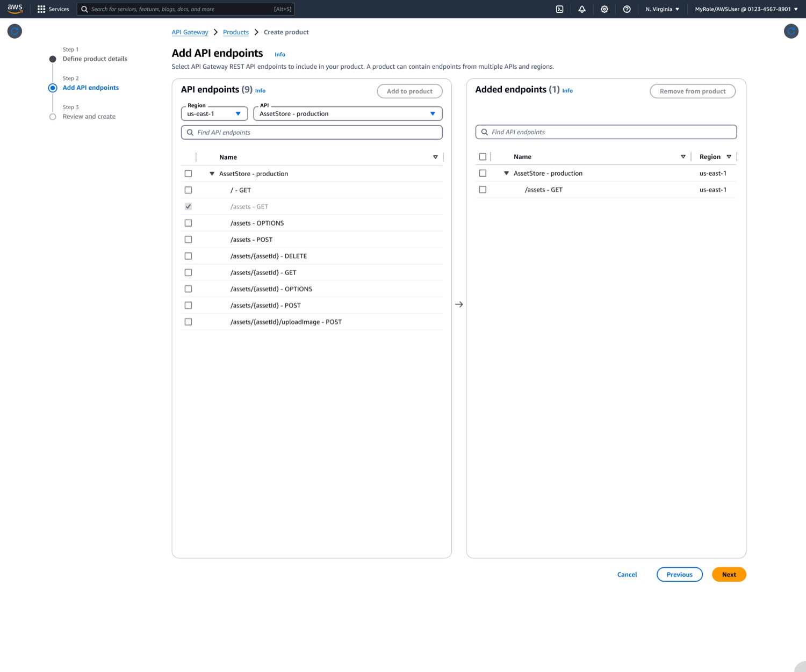
Task: Select Step 2 Add API endpoints
Action: pos(90,88)
